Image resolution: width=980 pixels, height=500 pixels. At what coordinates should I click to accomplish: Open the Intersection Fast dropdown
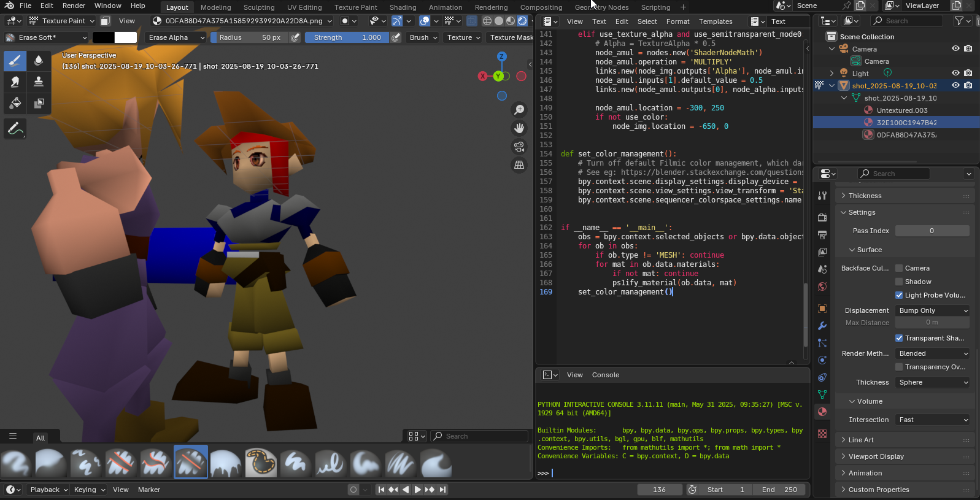pos(933,420)
